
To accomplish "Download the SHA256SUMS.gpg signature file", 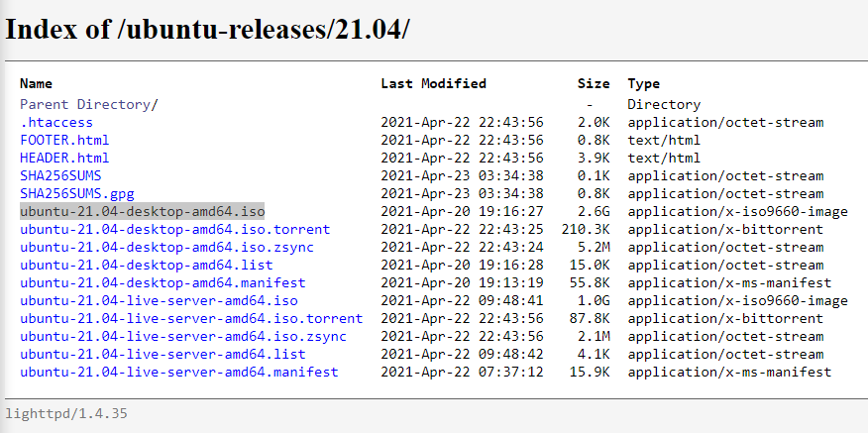I will [77, 194].
